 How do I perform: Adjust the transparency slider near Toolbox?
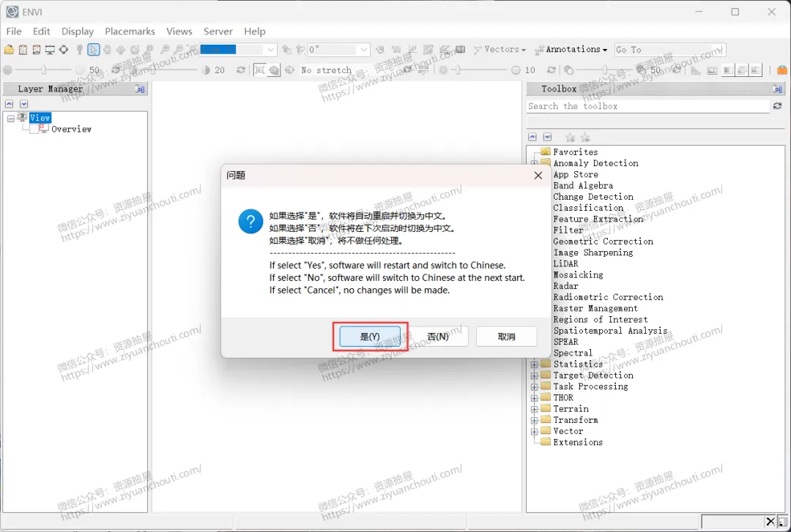click(605, 70)
